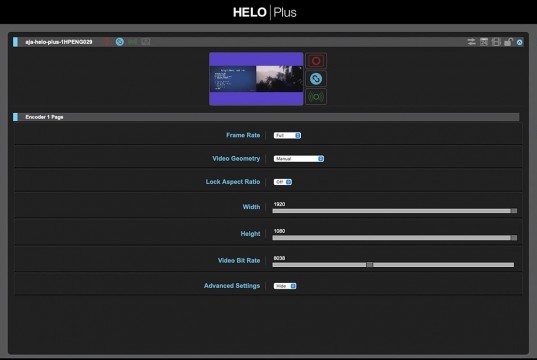Click the Height value 1080
Screen dimensions: 537x360
[279, 231]
